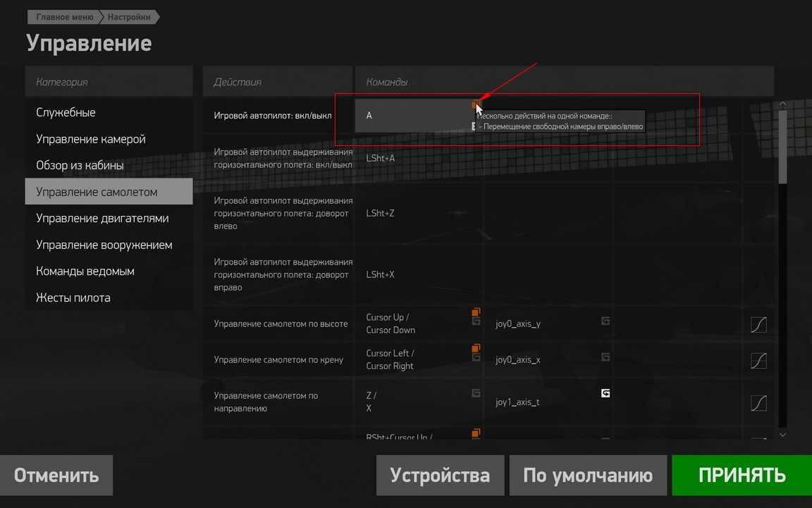The width and height of the screenshot is (812, 508).
Task: Select the Обзор из кабины category
Action: tap(109, 165)
